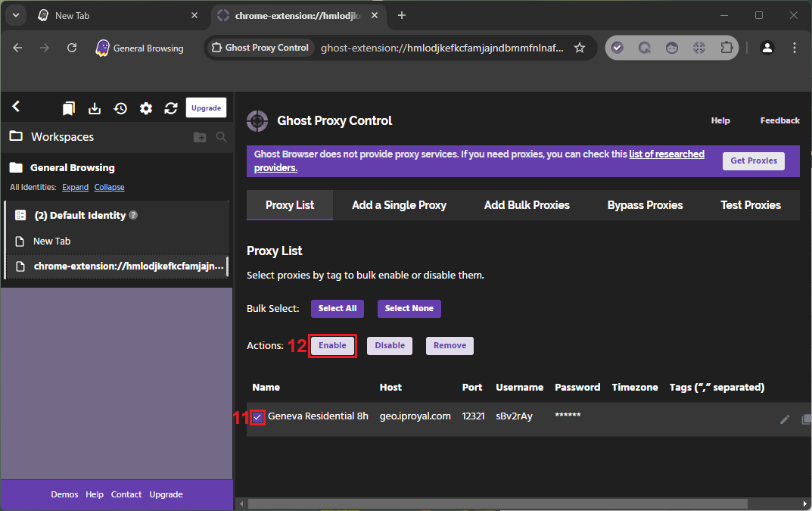Screen dimensions: 812x511
Task: Open the sidebar bookmarks icon
Action: (69, 108)
